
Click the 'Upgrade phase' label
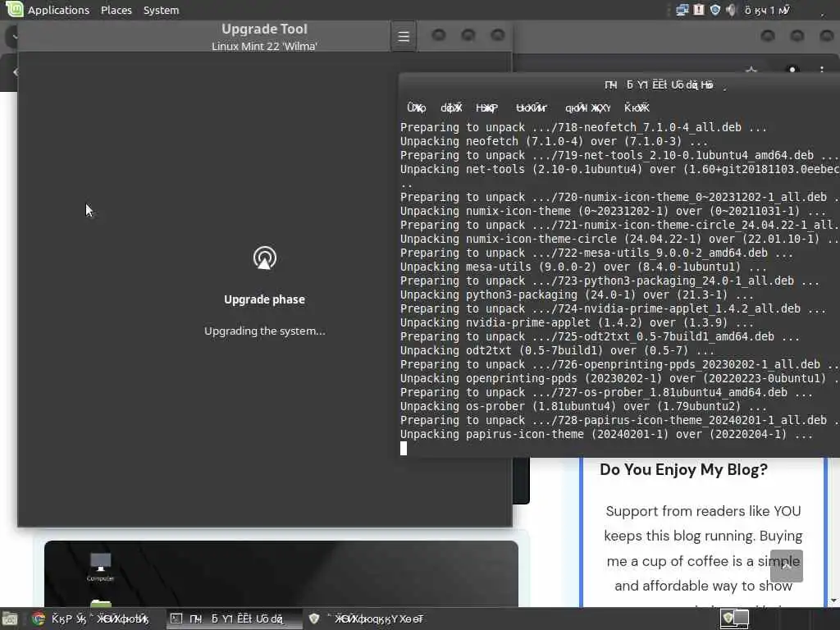265,299
